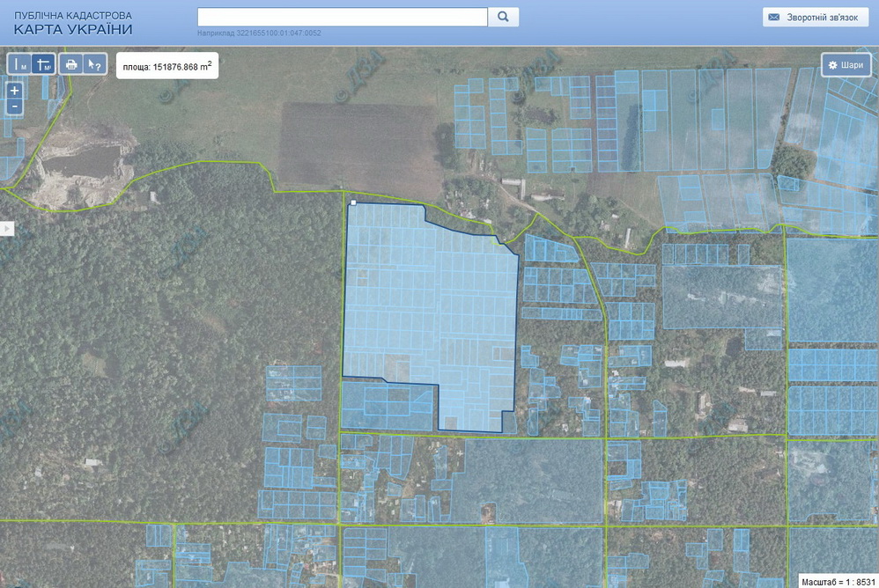Focus the cadastral number search field
This screenshot has height=588, width=879.
pyautogui.click(x=342, y=17)
